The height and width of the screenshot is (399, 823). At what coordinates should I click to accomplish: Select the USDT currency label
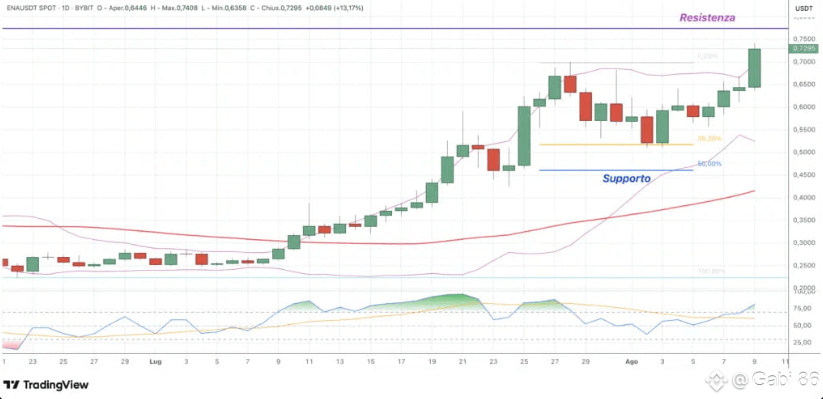[803, 8]
